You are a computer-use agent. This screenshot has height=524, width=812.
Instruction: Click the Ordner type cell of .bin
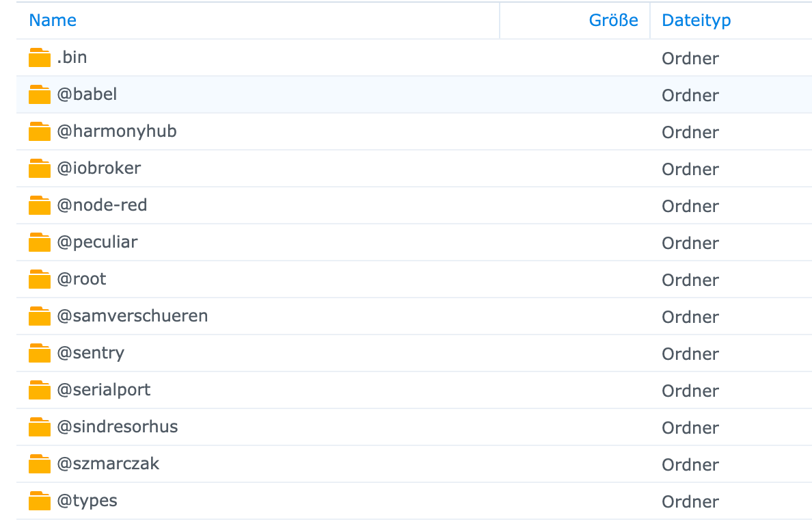click(690, 58)
